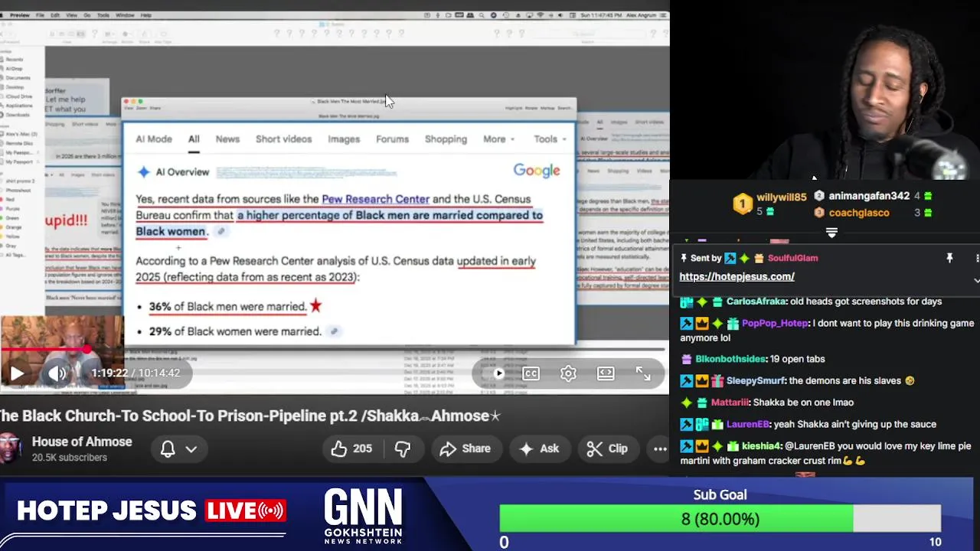This screenshot has width=980, height=551.
Task: Click the number 1 gold leaderboard badge
Action: click(742, 204)
